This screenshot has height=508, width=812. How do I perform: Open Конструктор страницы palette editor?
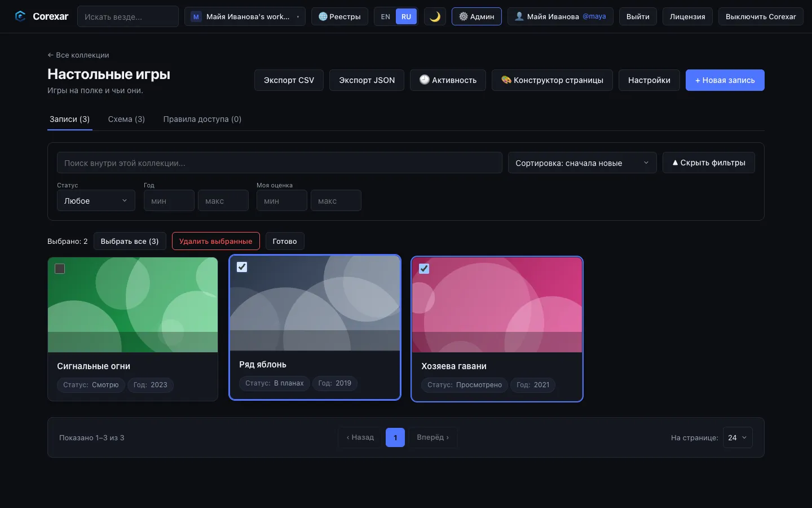pos(552,80)
